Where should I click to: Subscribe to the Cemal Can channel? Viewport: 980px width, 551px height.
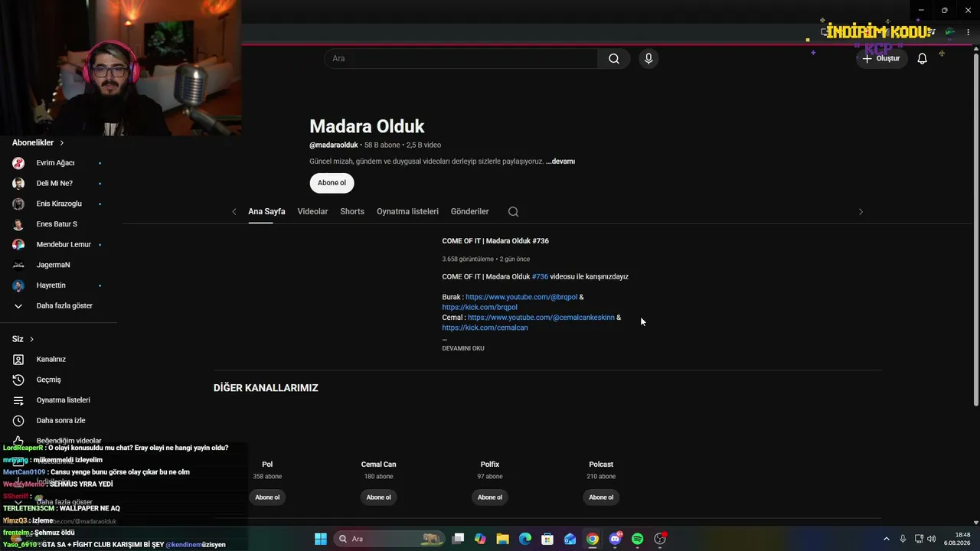[x=378, y=497]
